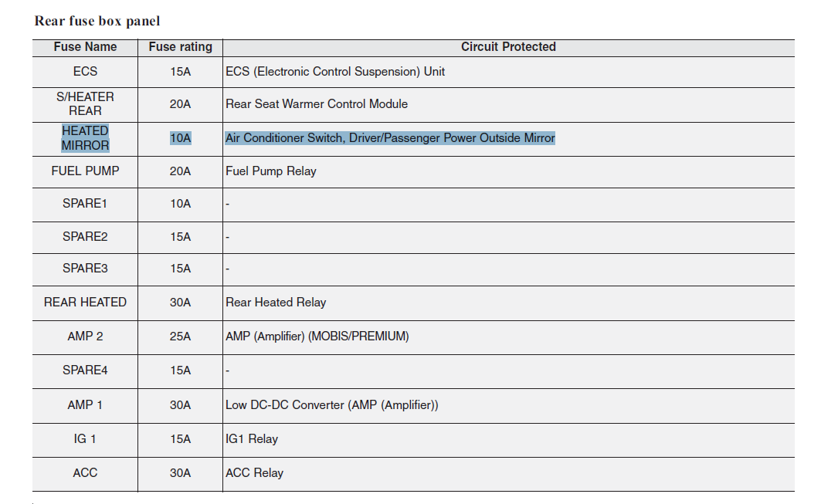
Task: Click the "Fuel Pump Relay" text
Action: 271,171
